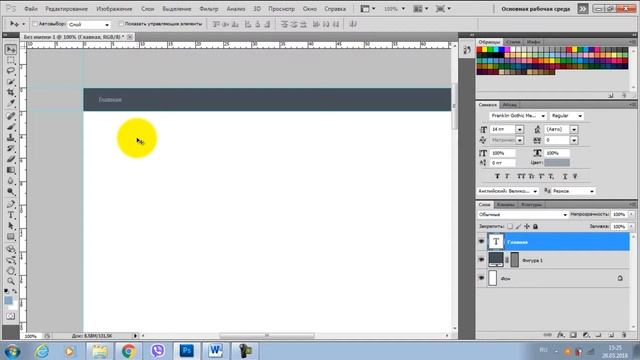Viewport: 640px width, 360px height.
Task: Click the text color swatch Цвет
Action: (557, 162)
